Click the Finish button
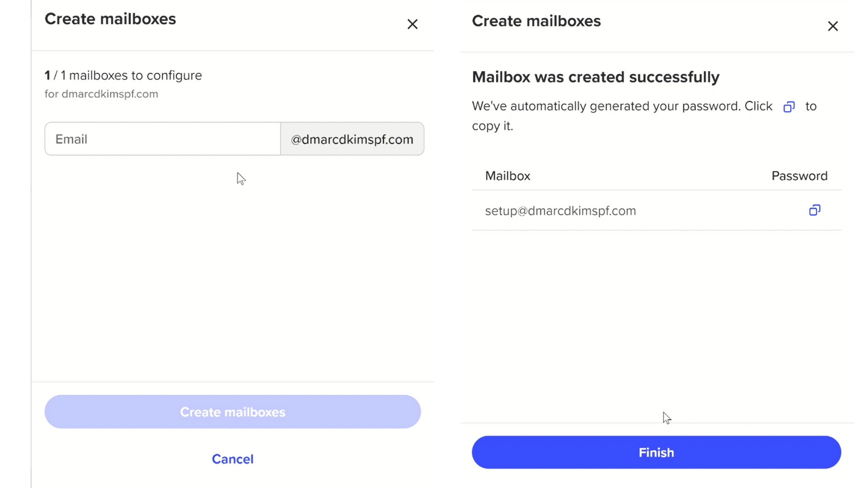Image resolution: width=868 pixels, height=488 pixels. point(656,452)
